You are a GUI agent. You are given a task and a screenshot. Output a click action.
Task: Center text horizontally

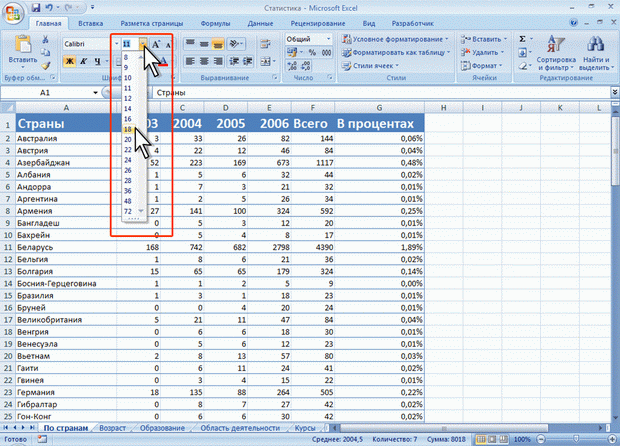pos(204,61)
